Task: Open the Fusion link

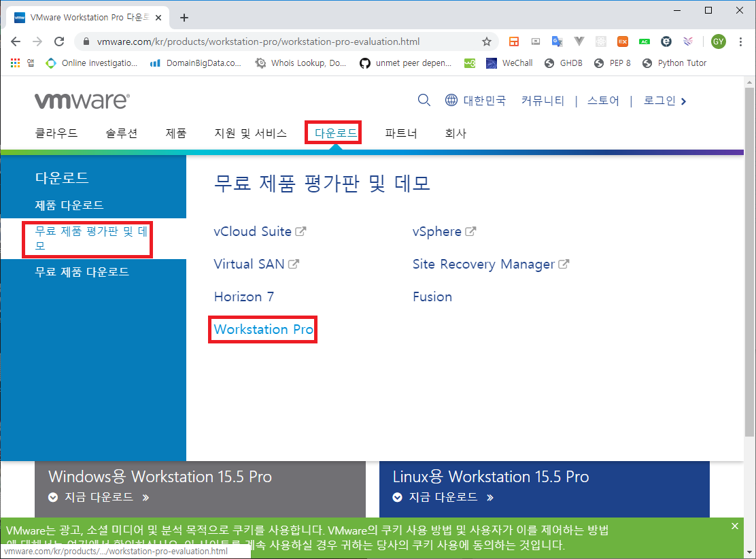Action: [432, 297]
